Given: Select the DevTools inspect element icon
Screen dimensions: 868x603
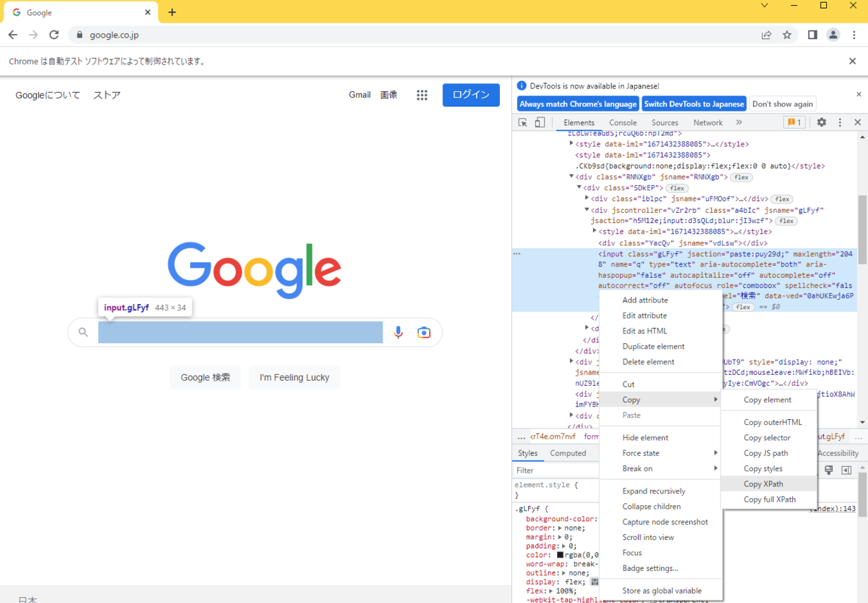Looking at the screenshot, I should (522, 122).
